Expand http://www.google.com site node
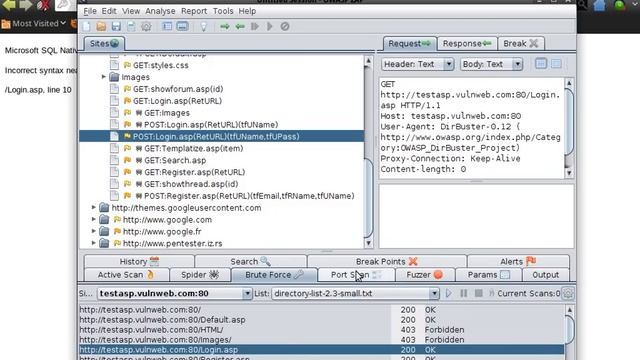 [93, 219]
